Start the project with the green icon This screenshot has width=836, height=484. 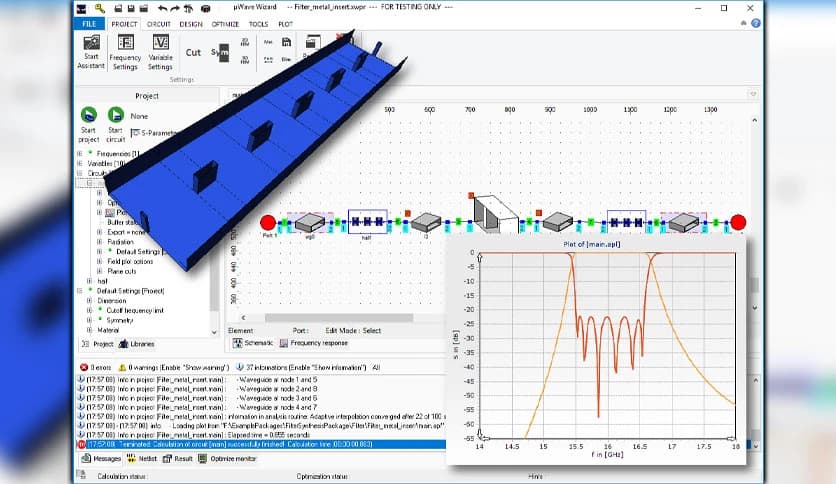(89, 115)
